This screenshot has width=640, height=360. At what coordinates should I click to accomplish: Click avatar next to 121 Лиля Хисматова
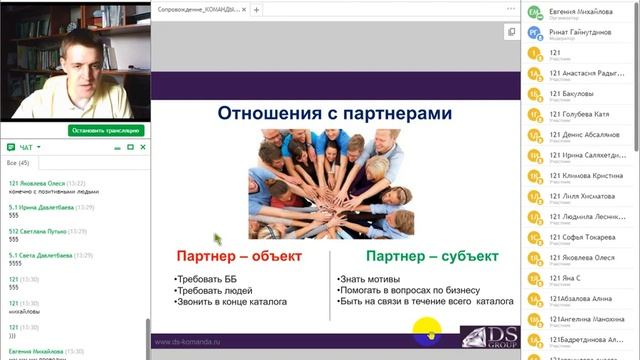pyautogui.click(x=534, y=197)
